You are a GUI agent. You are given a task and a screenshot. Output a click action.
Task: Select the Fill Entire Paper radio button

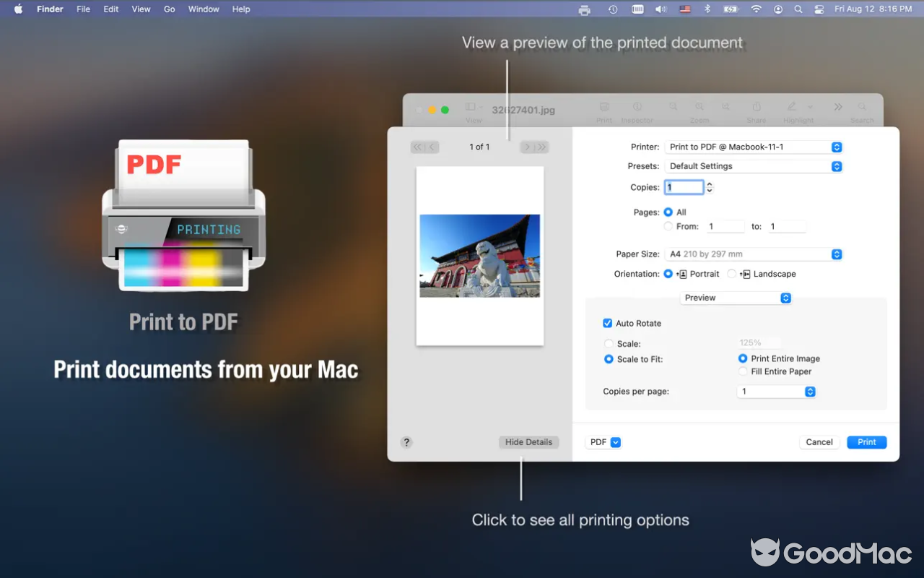pos(743,371)
